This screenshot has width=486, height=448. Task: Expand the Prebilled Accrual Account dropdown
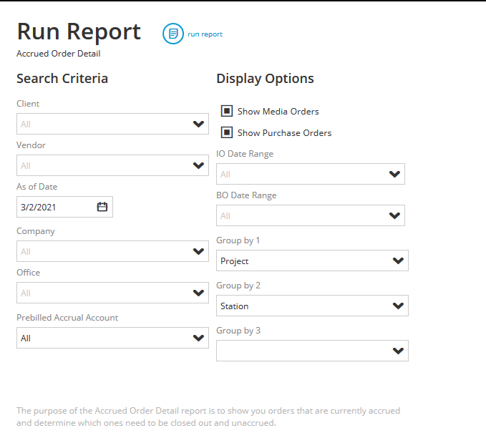pos(199,339)
